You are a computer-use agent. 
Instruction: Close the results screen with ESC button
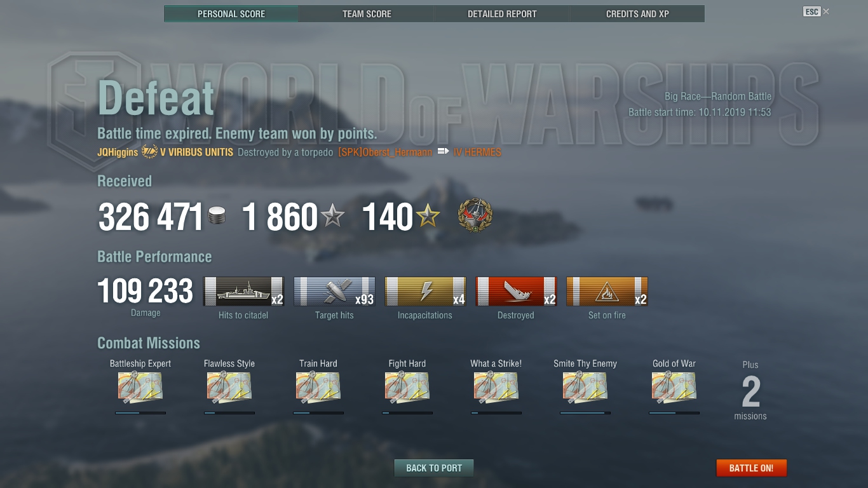tap(817, 12)
